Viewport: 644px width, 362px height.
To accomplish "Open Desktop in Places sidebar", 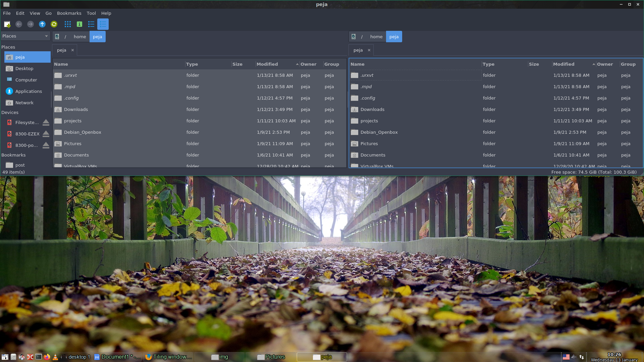I will (27, 68).
